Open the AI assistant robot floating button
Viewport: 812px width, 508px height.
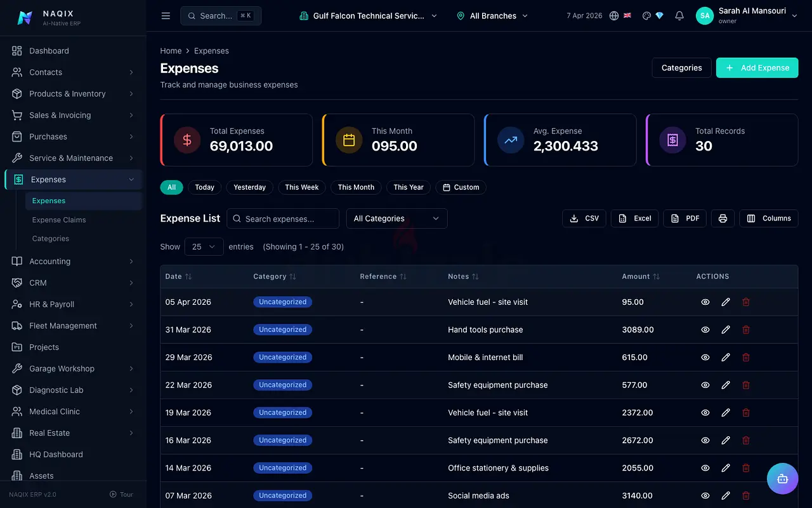(x=782, y=478)
